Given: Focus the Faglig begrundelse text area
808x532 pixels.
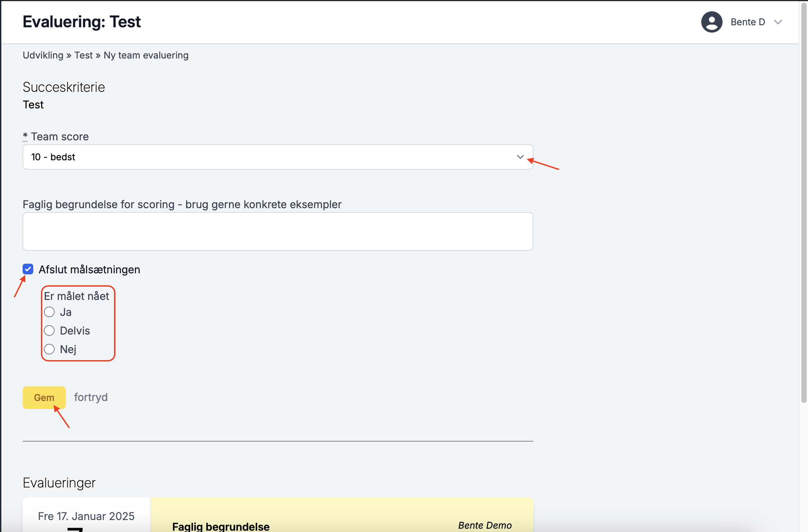Looking at the screenshot, I should [x=278, y=231].
